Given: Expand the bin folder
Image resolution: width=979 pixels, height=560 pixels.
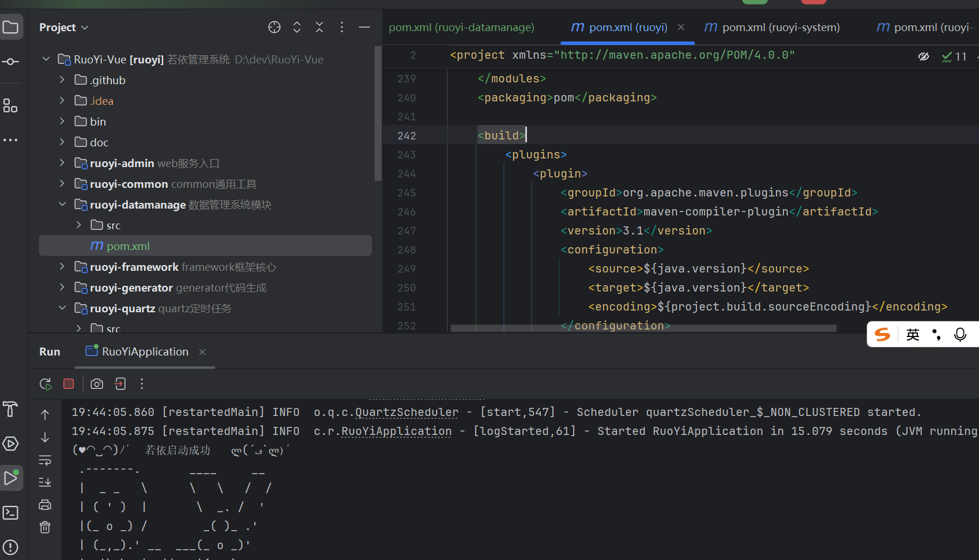Looking at the screenshot, I should click(x=62, y=122).
